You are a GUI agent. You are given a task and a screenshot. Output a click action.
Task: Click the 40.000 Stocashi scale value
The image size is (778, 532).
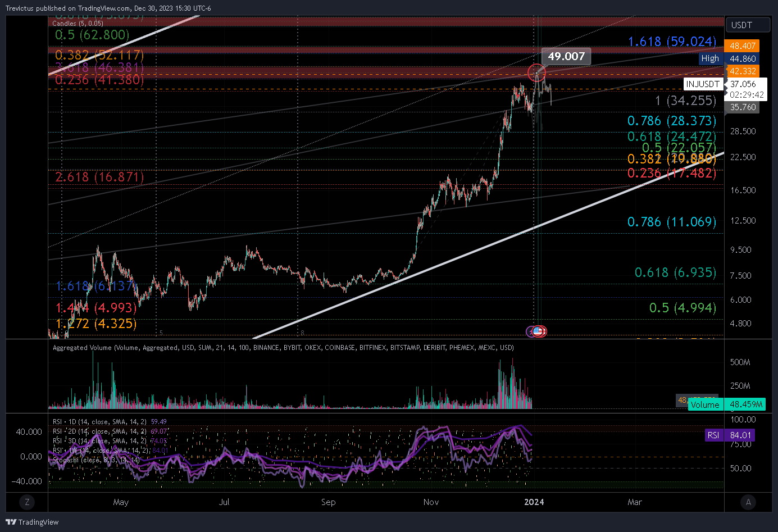pos(29,431)
